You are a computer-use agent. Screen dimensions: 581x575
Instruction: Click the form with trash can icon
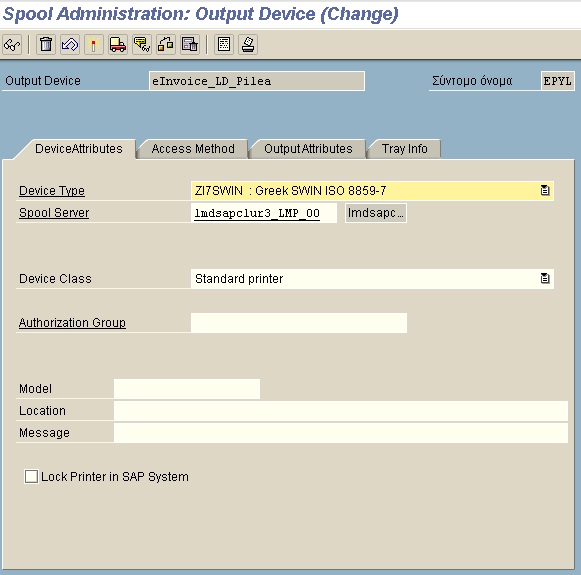190,45
